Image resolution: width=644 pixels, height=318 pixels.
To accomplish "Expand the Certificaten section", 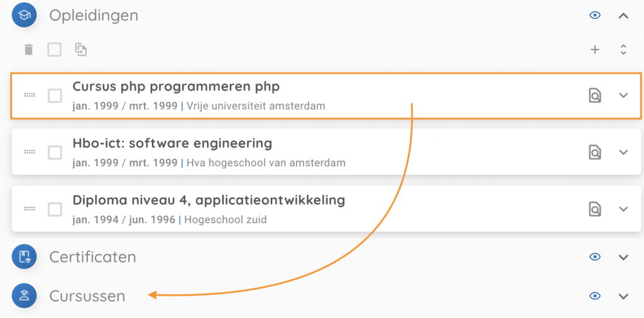I will tap(623, 256).
